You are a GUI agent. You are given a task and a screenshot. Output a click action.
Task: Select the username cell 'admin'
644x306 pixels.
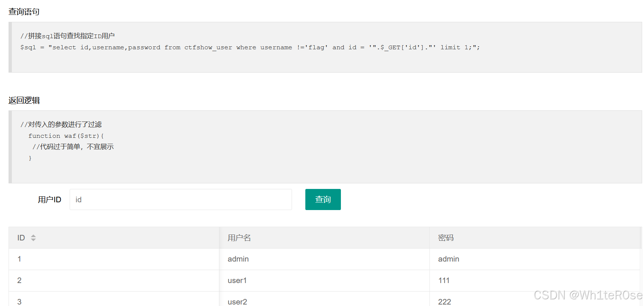point(324,259)
